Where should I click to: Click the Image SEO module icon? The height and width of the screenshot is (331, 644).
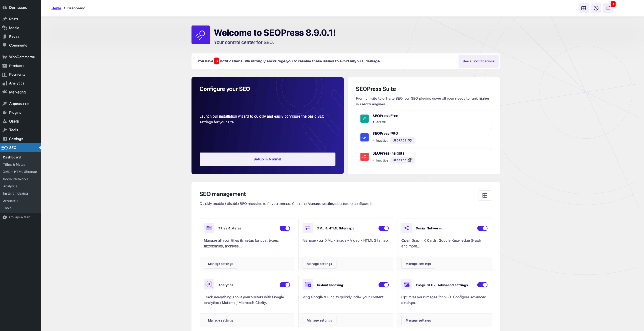[x=407, y=285]
